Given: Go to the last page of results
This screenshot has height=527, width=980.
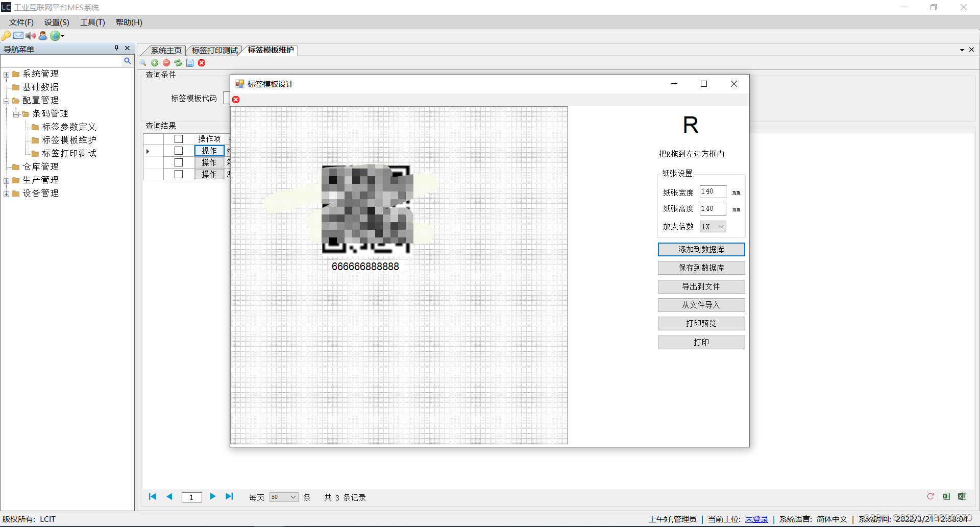Looking at the screenshot, I should [x=229, y=496].
